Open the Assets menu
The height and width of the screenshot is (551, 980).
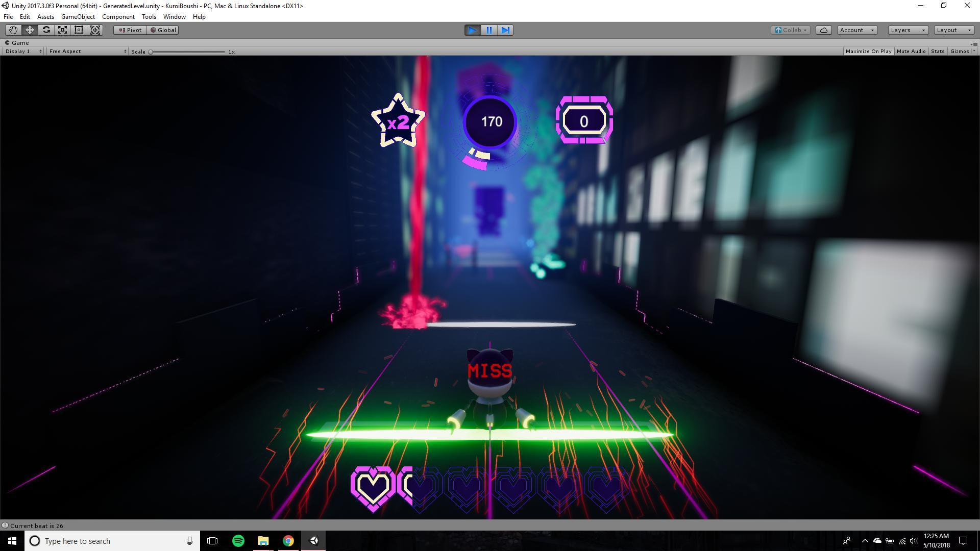click(45, 17)
